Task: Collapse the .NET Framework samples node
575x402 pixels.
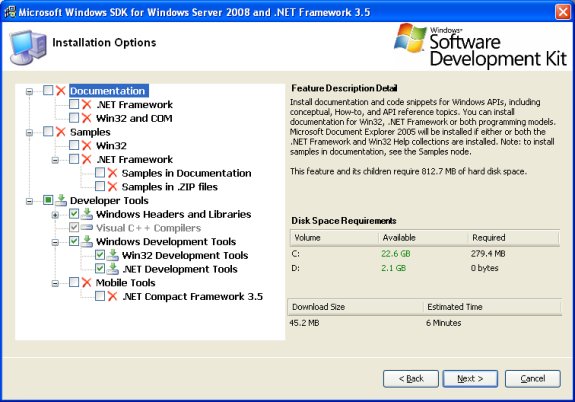Action: pyautogui.click(x=55, y=160)
